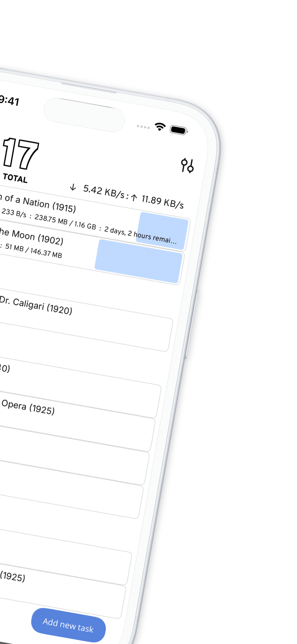The width and height of the screenshot is (297, 644).
Task: Tap the download speed arrow icon
Action: coord(73,187)
